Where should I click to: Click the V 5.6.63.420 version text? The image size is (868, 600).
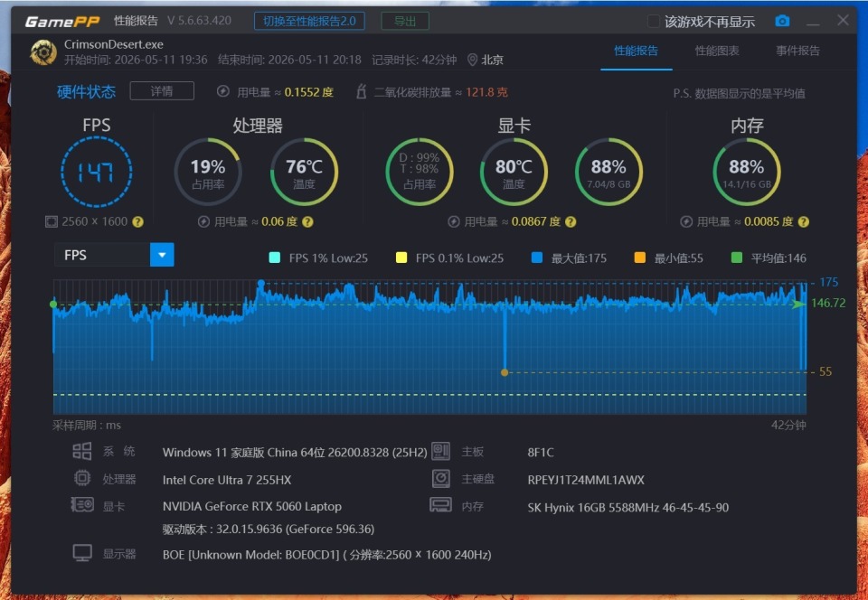coord(199,21)
